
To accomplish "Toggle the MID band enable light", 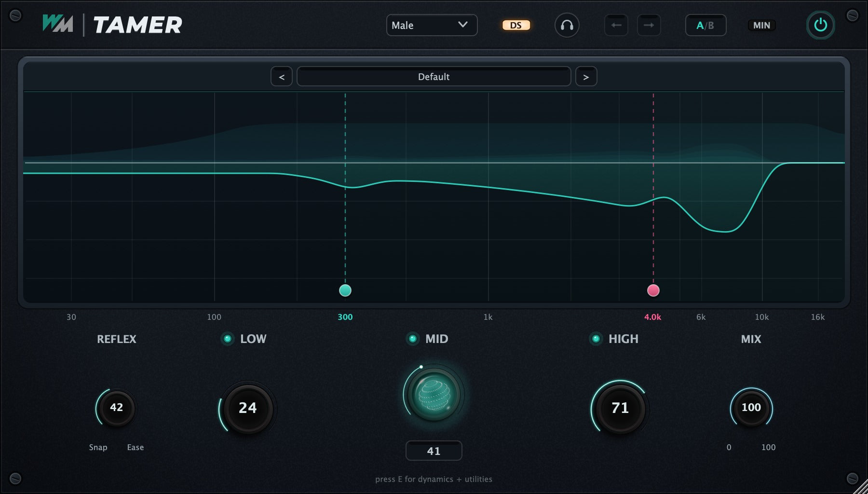I will tap(413, 339).
